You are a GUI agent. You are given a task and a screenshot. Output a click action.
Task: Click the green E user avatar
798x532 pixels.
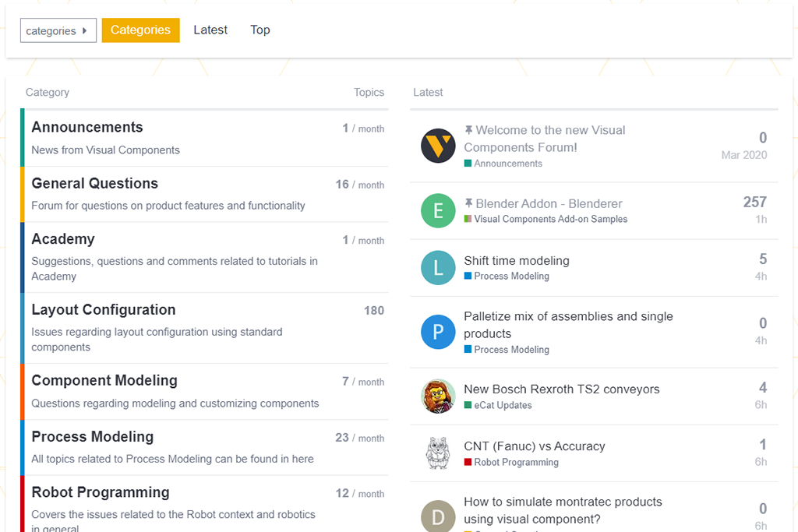(x=438, y=210)
